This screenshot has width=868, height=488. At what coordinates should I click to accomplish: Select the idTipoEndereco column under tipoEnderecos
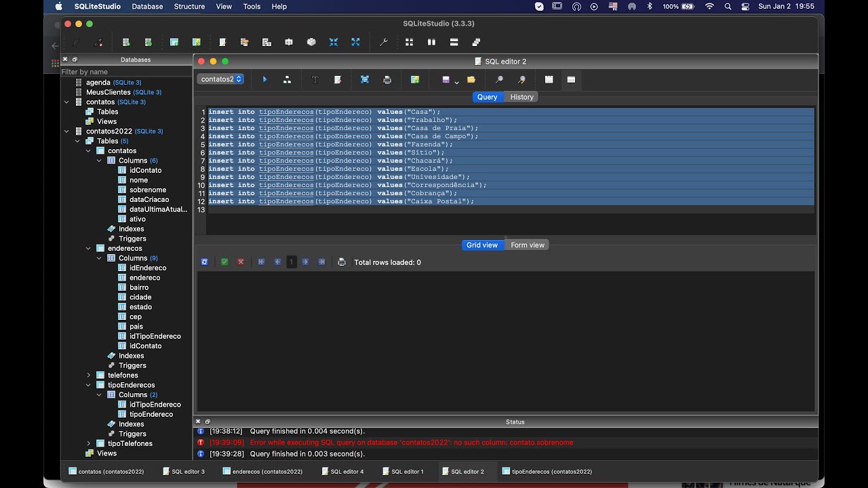coord(155,405)
